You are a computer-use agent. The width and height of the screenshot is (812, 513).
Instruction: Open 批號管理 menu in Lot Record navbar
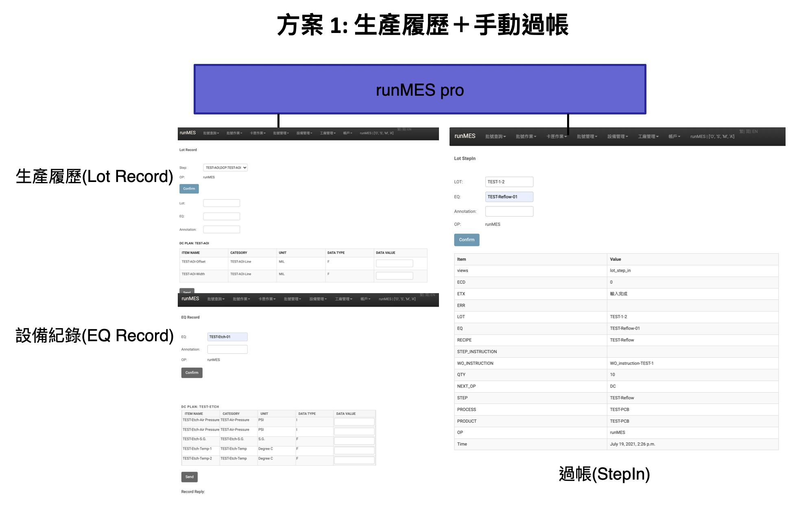tap(281, 133)
